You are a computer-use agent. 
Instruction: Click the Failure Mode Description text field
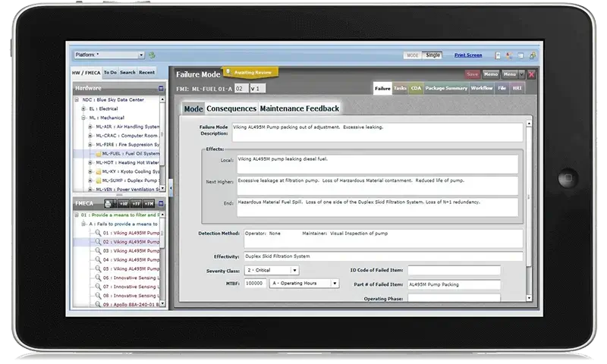click(x=377, y=133)
